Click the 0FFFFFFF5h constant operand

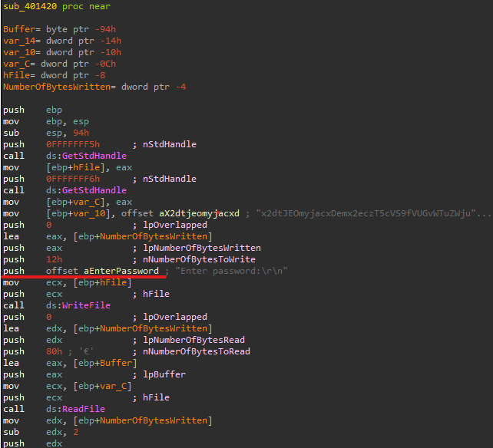click(73, 144)
